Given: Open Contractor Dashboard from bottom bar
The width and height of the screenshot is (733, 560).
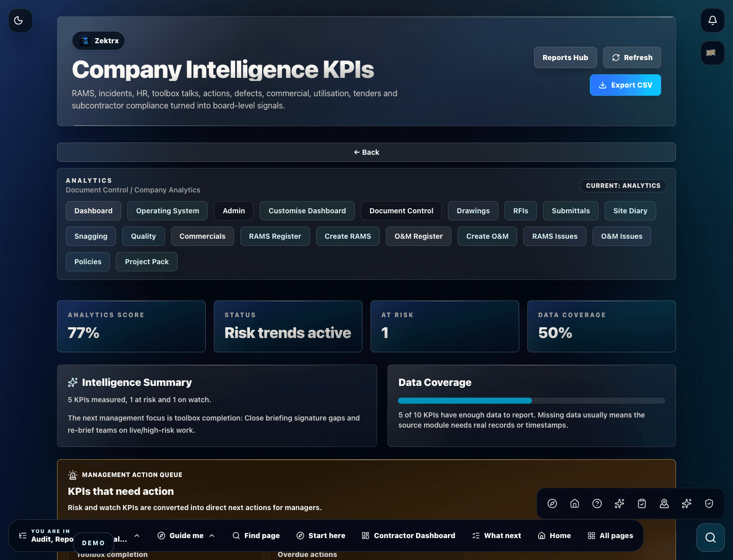Looking at the screenshot, I should pos(409,536).
